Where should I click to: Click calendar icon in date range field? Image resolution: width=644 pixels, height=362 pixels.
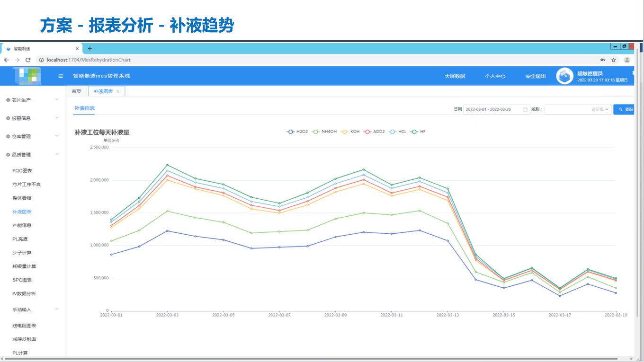(x=525, y=109)
